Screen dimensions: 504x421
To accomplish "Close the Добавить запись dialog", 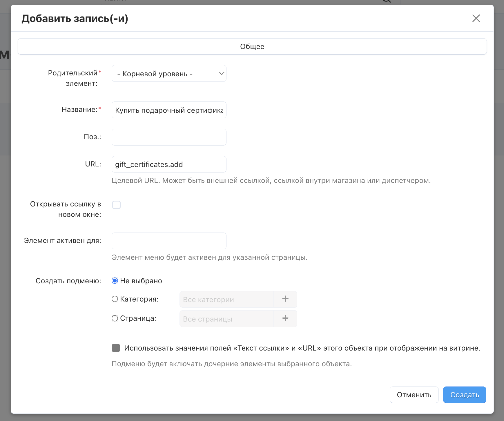I will pos(476,19).
